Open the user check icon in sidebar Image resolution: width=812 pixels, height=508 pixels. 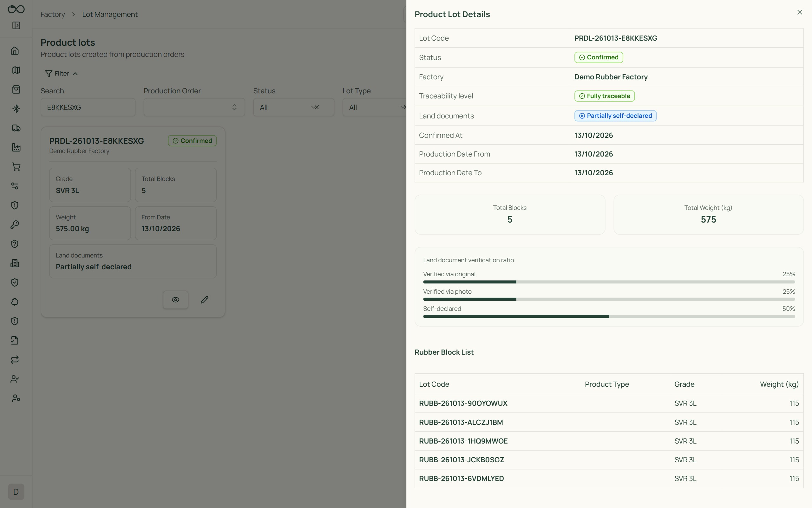(15, 379)
